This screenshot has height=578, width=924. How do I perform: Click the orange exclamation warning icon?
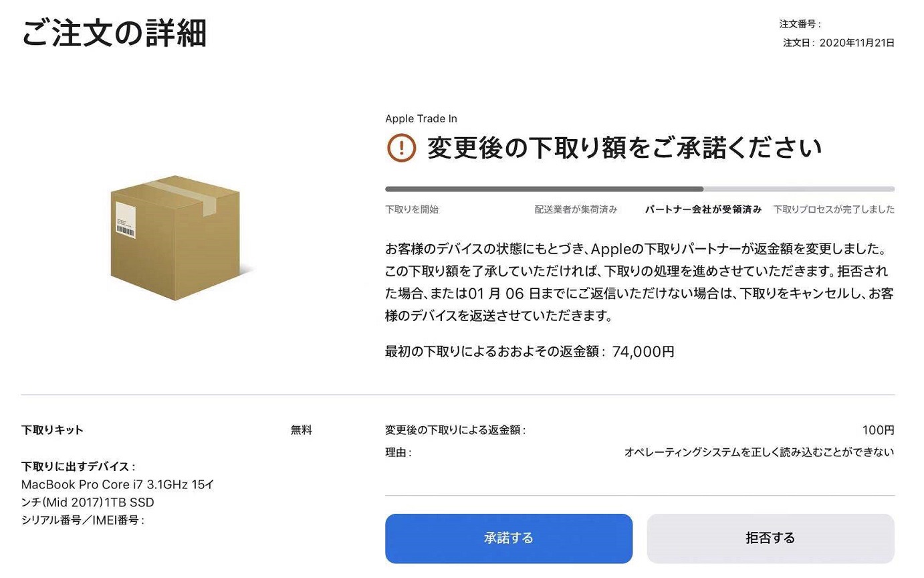[x=401, y=147]
